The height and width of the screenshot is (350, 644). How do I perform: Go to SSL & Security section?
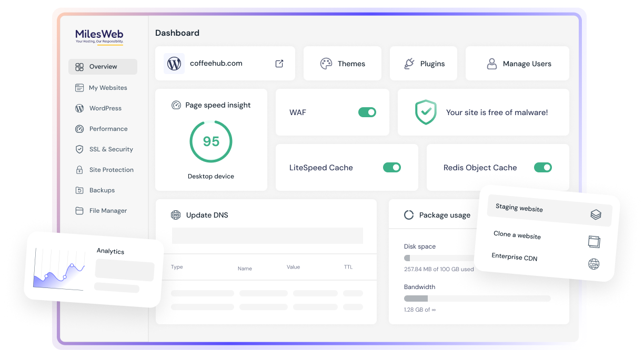pyautogui.click(x=110, y=149)
